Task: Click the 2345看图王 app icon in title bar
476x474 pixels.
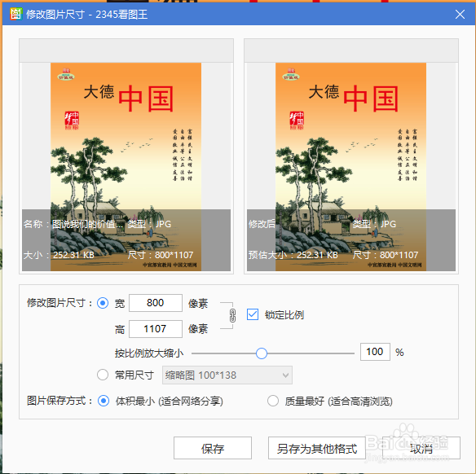Action: click(x=15, y=14)
